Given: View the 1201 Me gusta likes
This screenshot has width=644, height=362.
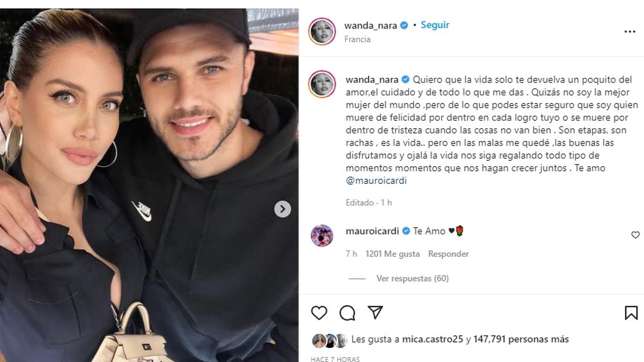Looking at the screenshot, I should [x=392, y=254].
